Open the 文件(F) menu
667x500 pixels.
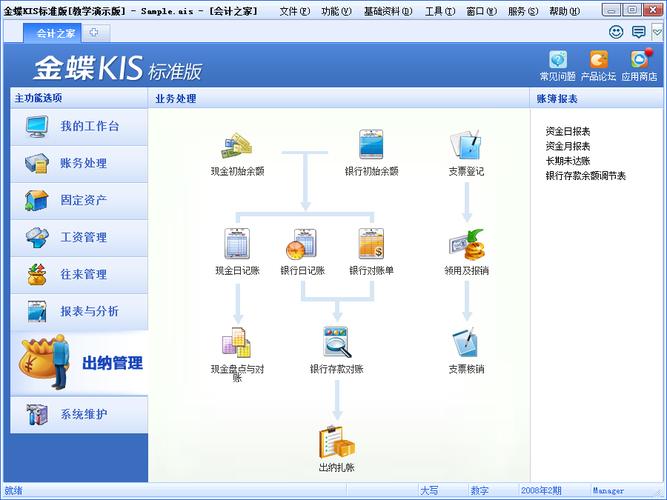point(294,11)
